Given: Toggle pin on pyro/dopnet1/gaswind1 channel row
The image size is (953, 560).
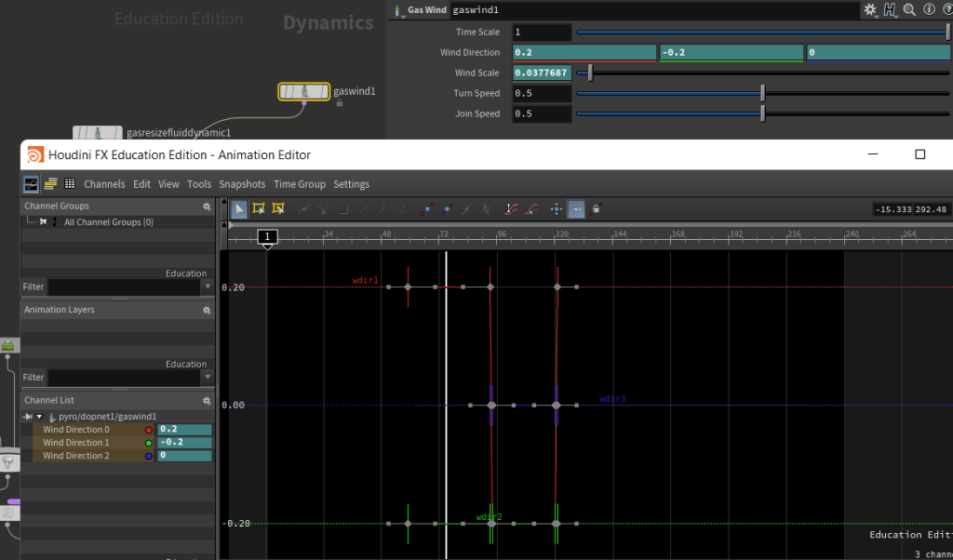Looking at the screenshot, I should pos(28,417).
